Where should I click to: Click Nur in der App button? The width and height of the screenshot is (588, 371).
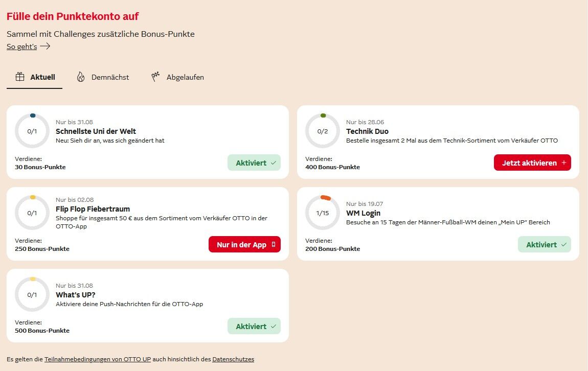pyautogui.click(x=244, y=244)
